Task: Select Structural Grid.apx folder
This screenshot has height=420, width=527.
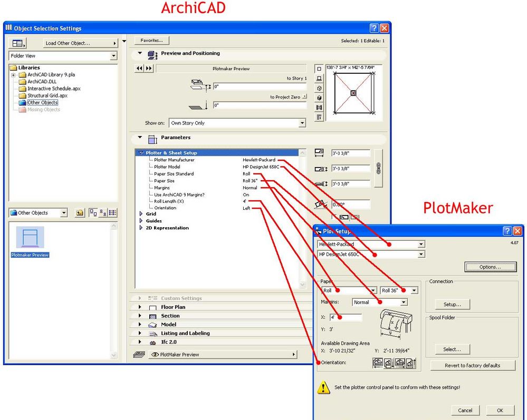Action: (x=47, y=96)
